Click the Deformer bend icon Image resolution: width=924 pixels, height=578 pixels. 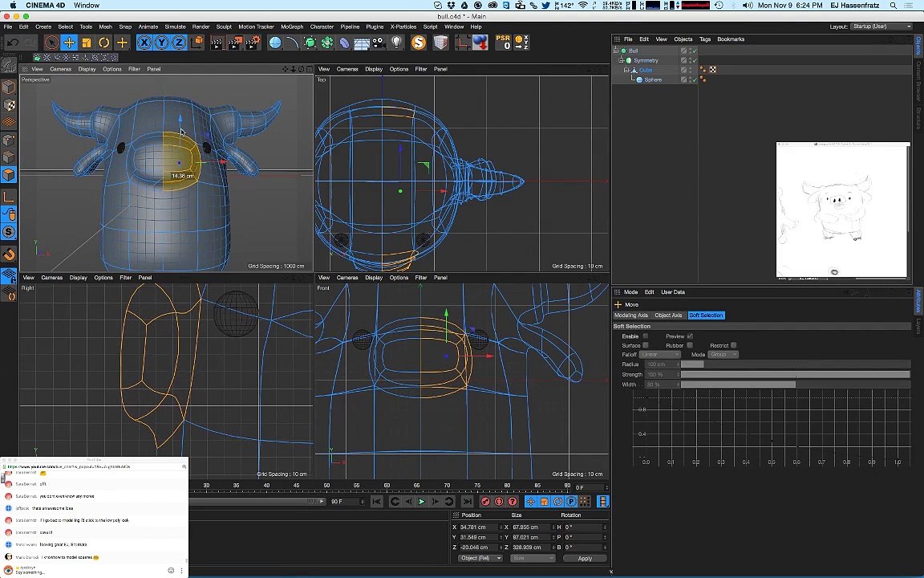[344, 43]
